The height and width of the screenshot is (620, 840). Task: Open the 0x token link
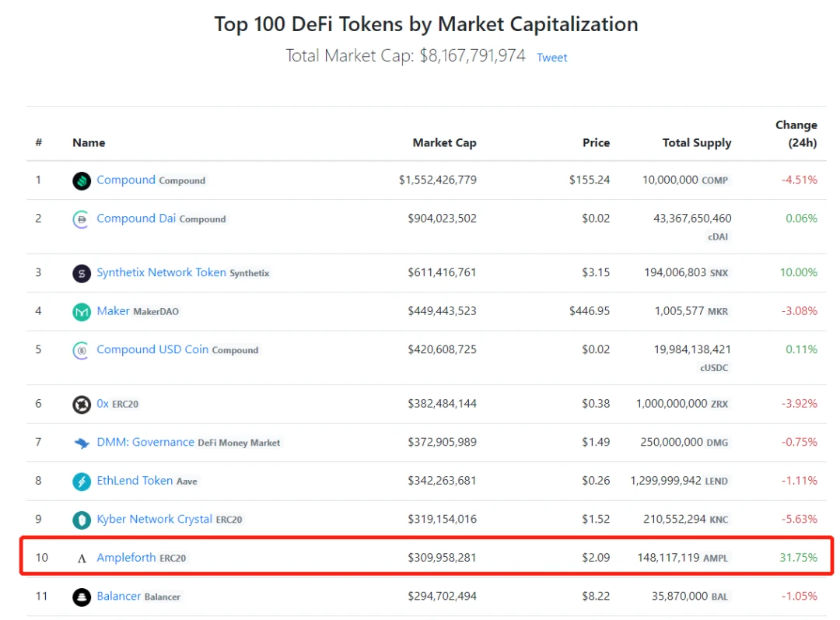coord(103,404)
